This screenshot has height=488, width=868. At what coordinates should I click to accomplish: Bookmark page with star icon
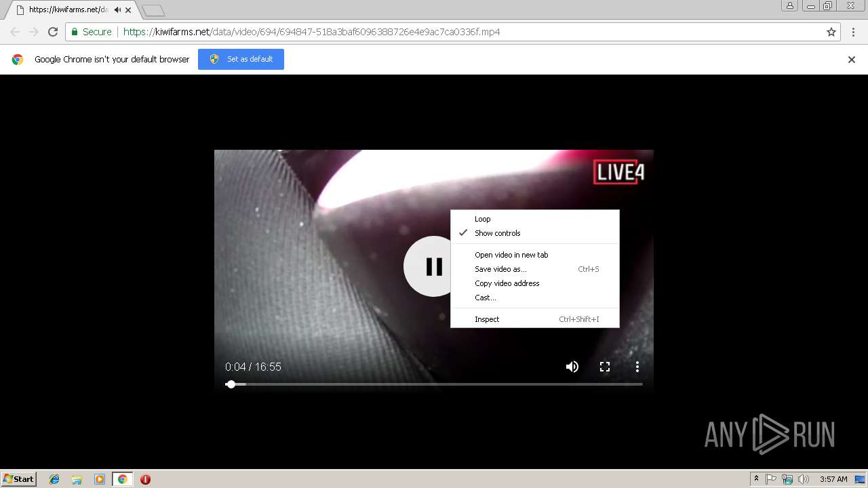click(831, 32)
